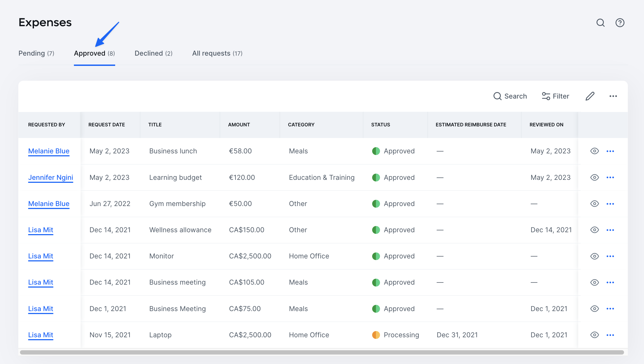Open more actions for Monitor row

pyautogui.click(x=610, y=256)
